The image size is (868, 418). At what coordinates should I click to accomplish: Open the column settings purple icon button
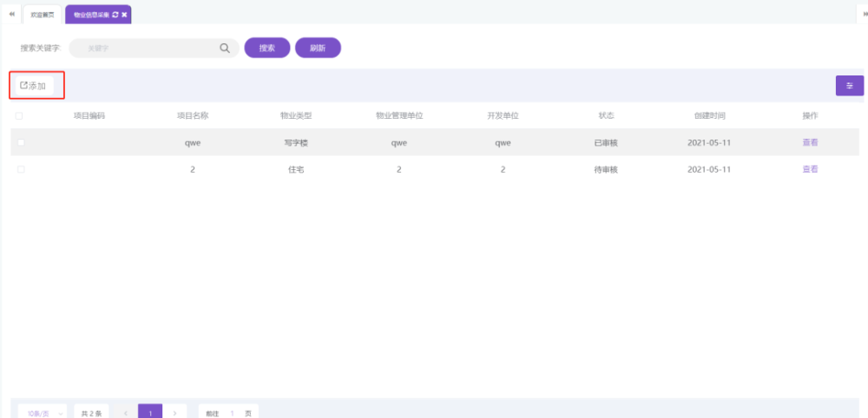tap(850, 86)
